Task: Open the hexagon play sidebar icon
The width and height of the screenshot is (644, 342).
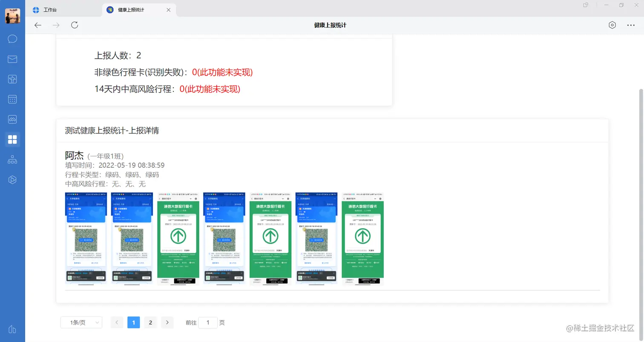Action: pyautogui.click(x=12, y=180)
